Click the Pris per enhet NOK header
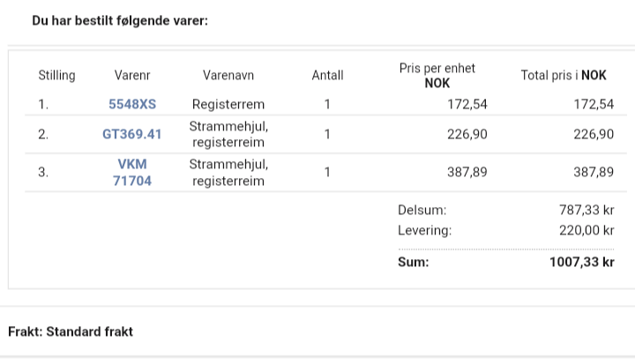Viewport: 635px width, 364px height. click(x=437, y=75)
